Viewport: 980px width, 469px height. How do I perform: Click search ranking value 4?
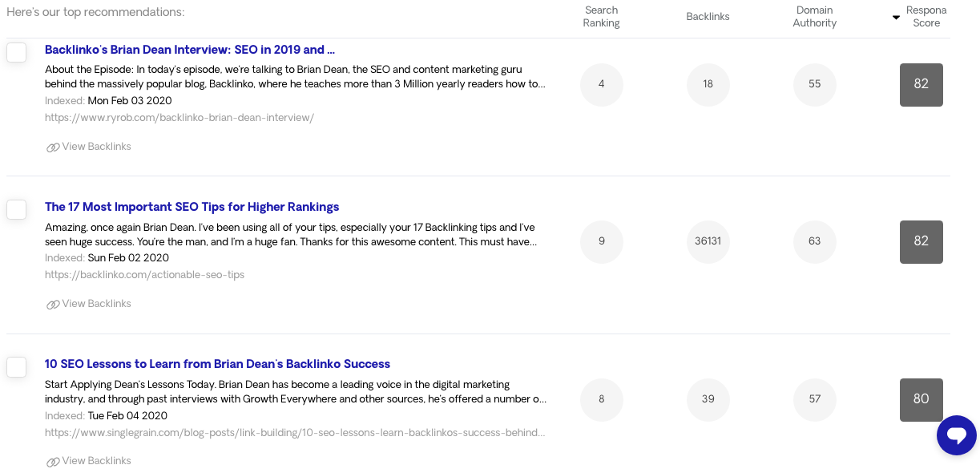tap(602, 84)
